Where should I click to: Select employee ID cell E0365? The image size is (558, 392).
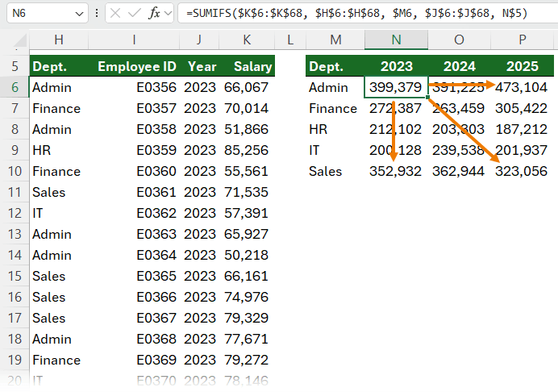(x=134, y=276)
